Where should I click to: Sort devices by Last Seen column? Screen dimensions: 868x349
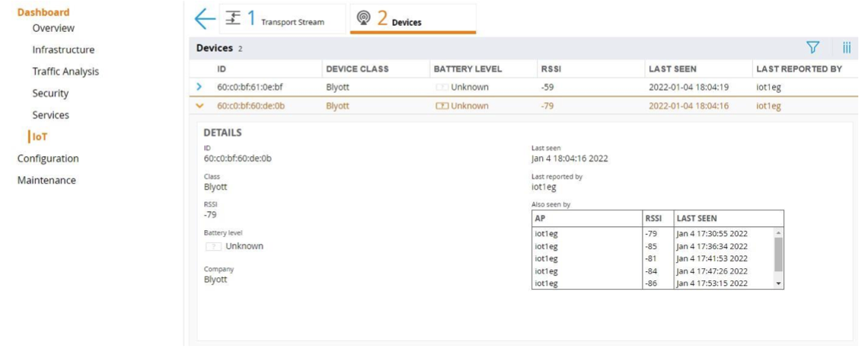[669, 69]
